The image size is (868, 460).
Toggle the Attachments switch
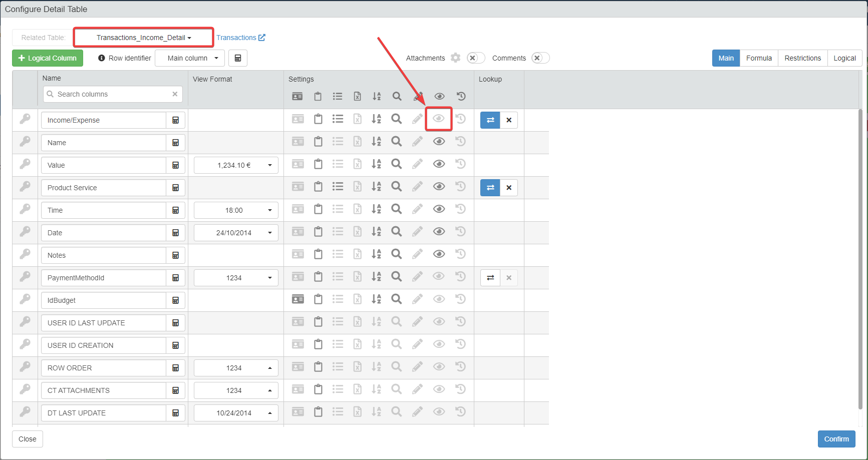(x=475, y=58)
